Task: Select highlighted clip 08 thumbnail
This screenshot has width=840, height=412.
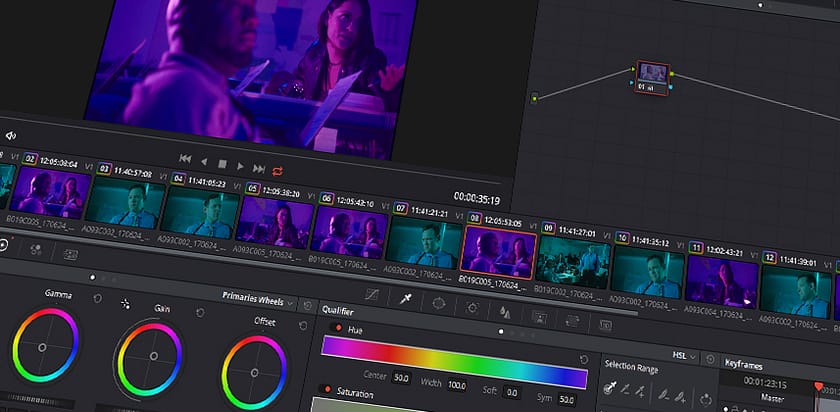Action: pos(498,252)
